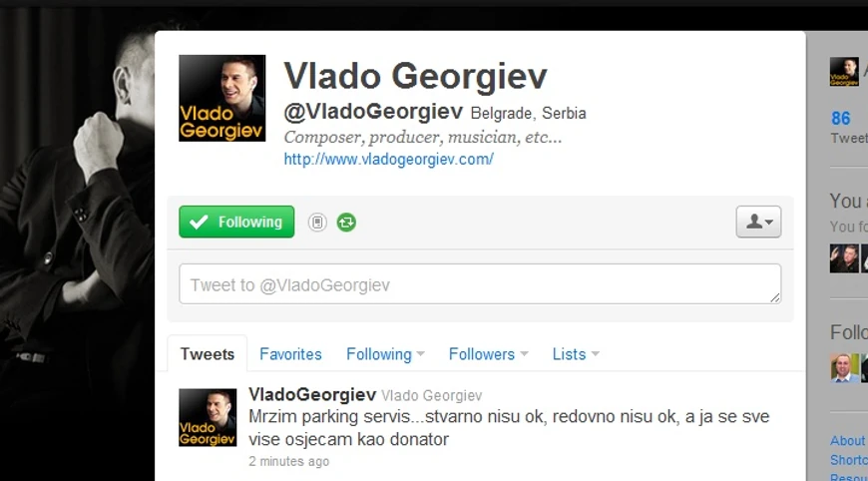Open the 86 tweets count link
The image size is (868, 481).
click(x=840, y=119)
